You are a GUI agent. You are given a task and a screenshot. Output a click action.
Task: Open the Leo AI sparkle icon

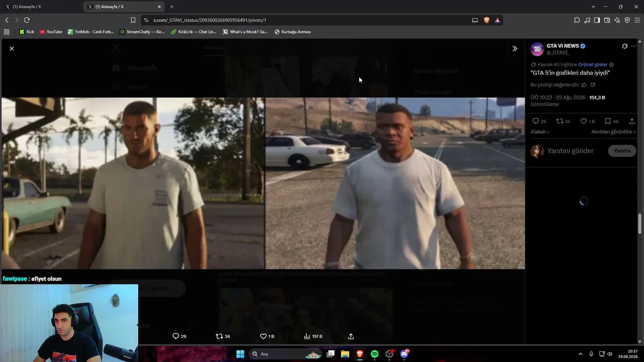(x=617, y=20)
